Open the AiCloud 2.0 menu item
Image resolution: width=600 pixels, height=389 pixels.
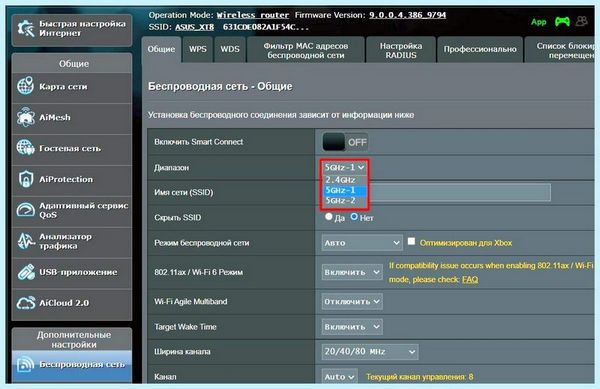click(x=72, y=304)
